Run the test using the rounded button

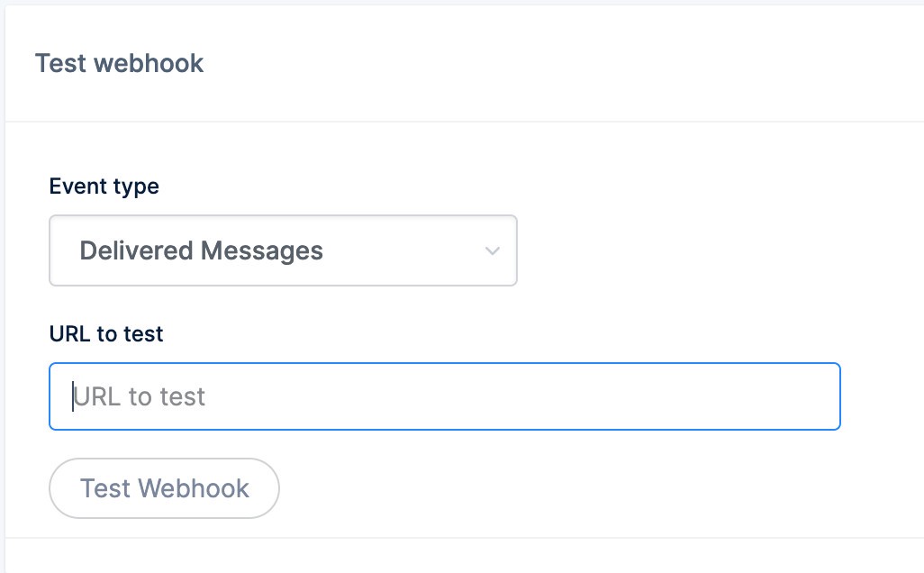[x=164, y=488]
